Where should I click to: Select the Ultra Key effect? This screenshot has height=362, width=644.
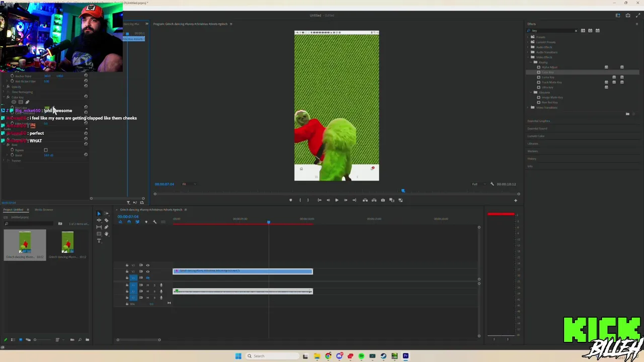[547, 87]
